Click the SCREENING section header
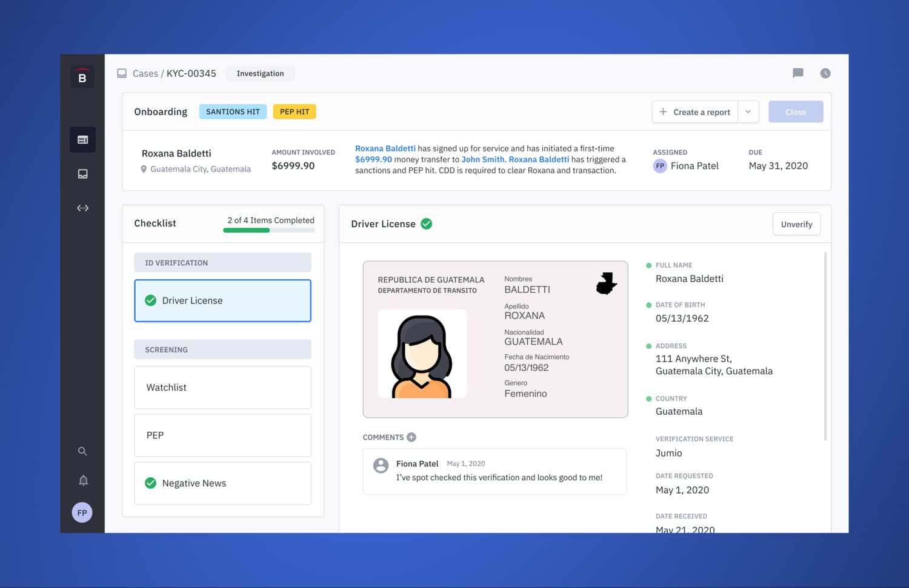Screen dimensions: 909x588 click(223, 349)
